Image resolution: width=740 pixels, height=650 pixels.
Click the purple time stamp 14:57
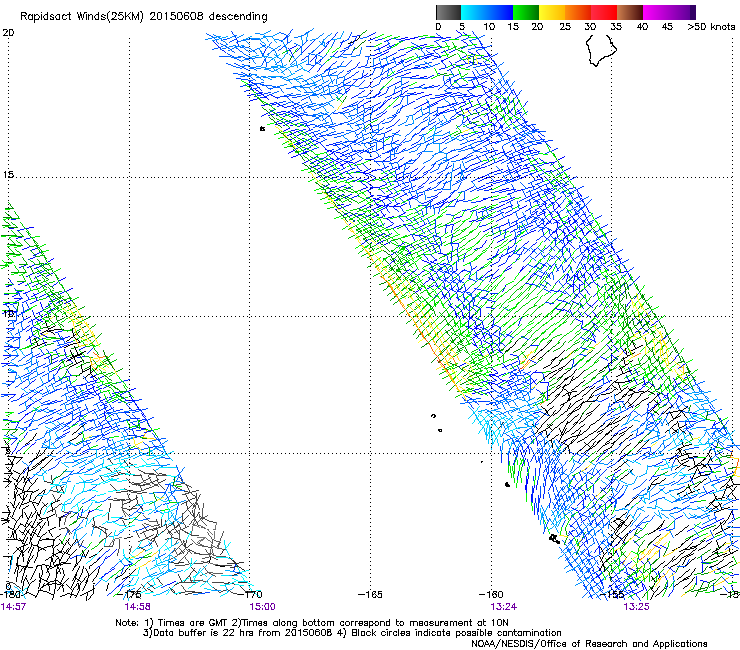pyautogui.click(x=13, y=607)
